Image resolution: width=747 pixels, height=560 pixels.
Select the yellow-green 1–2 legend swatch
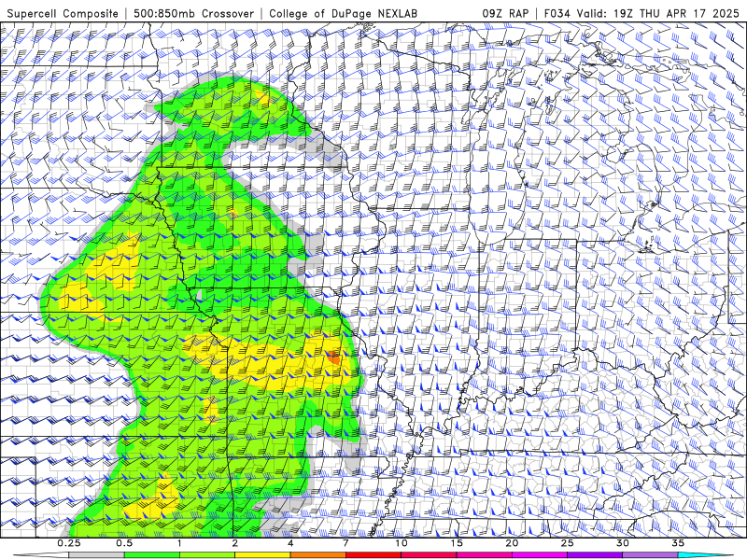coord(207,555)
